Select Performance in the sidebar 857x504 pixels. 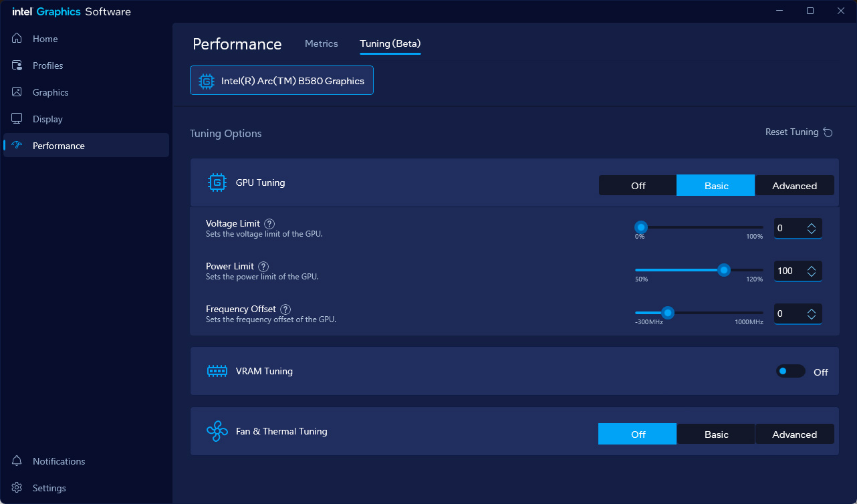pos(86,145)
